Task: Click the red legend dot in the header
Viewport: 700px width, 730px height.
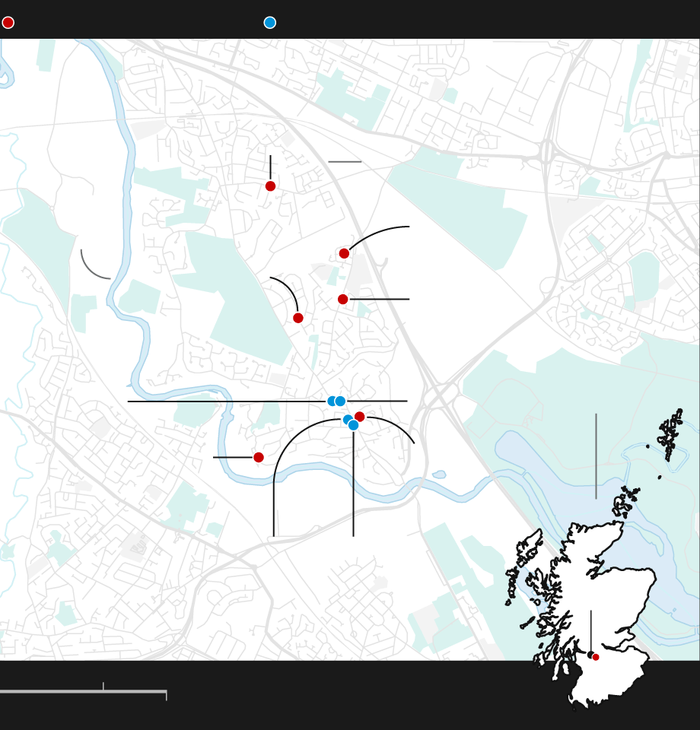Action: point(8,23)
